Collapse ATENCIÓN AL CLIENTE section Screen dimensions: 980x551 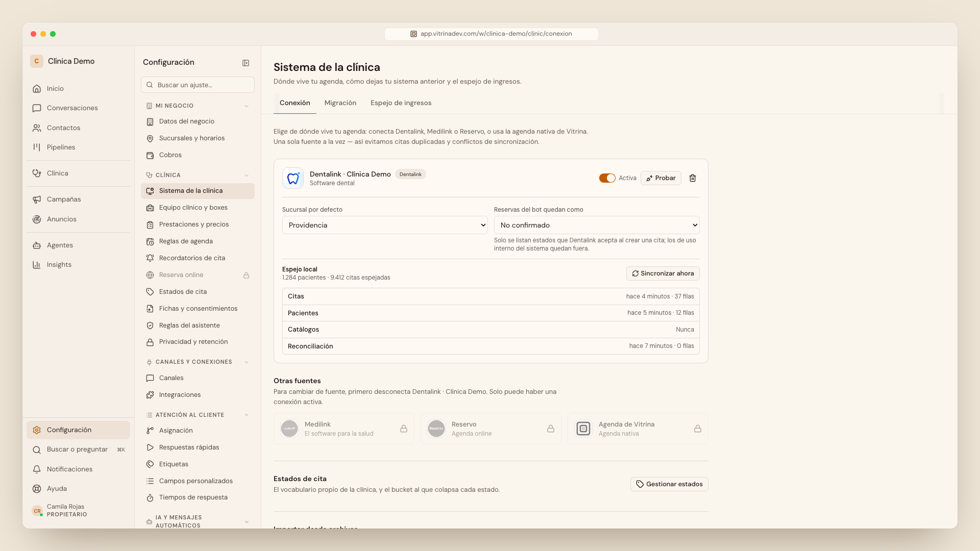tap(247, 415)
